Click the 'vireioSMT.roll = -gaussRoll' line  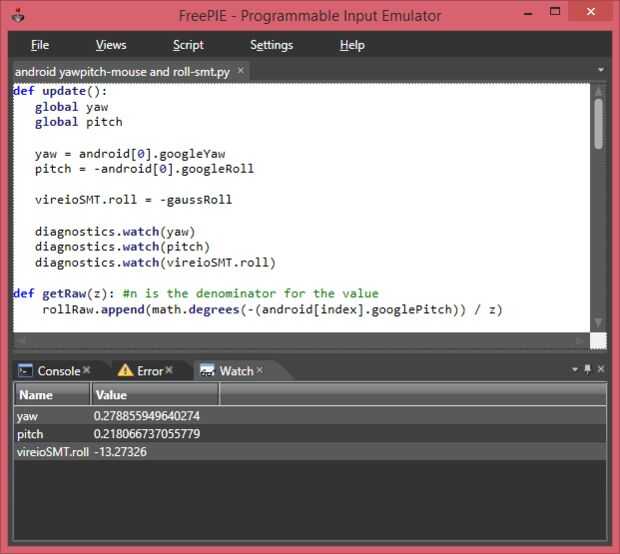coord(133,200)
